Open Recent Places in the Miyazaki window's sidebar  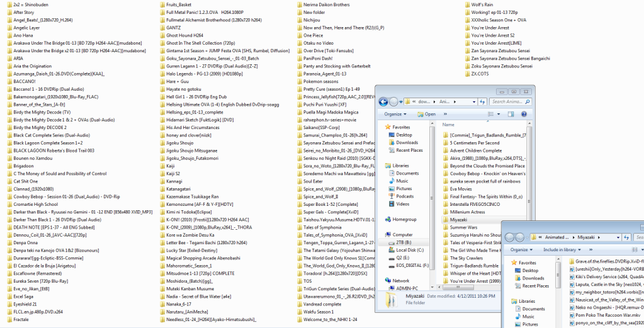click(531, 286)
